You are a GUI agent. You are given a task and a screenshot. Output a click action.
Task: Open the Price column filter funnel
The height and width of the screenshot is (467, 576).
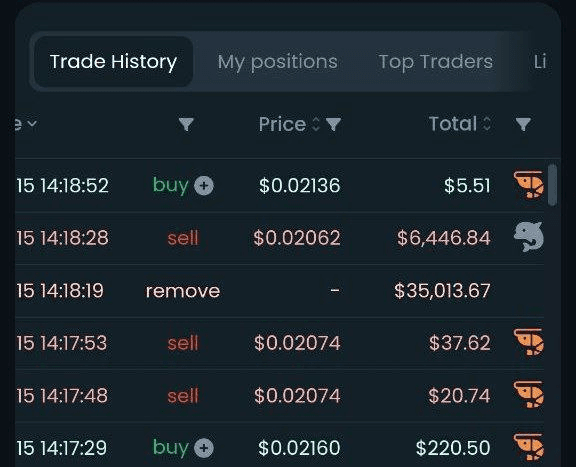(334, 125)
